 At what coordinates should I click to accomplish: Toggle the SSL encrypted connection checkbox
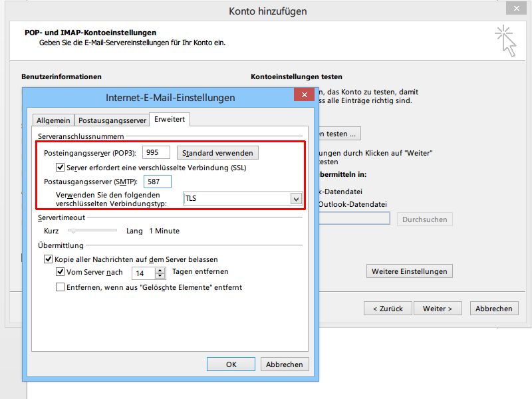(60, 168)
